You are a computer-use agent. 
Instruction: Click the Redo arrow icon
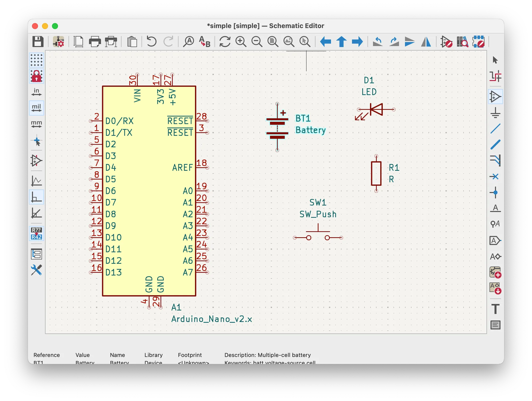coord(168,42)
